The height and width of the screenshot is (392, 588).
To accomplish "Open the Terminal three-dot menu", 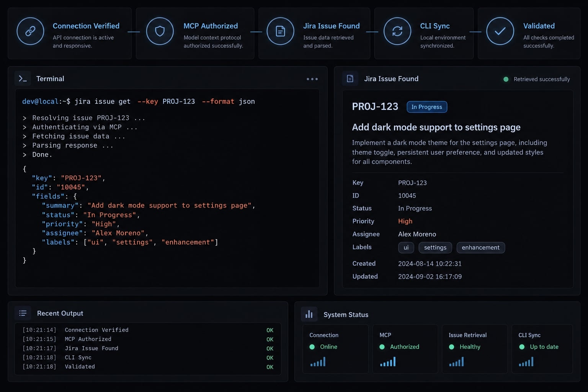I will 312,79.
